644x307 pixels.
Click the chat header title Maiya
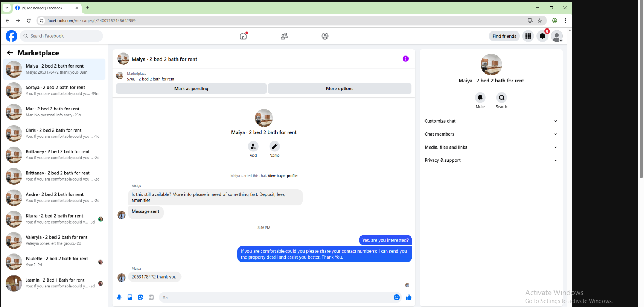(164, 59)
